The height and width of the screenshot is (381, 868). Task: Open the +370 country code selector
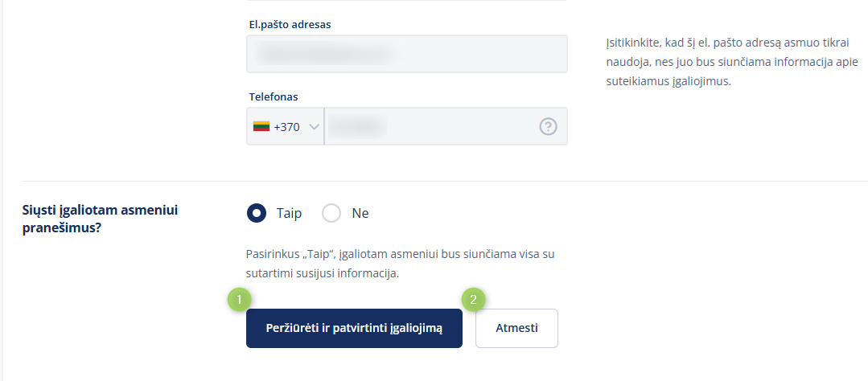tap(286, 127)
